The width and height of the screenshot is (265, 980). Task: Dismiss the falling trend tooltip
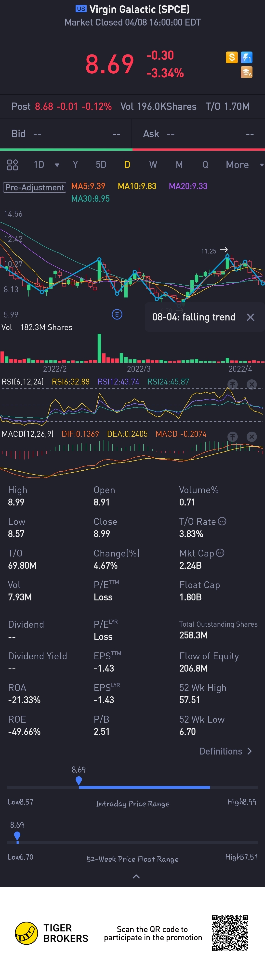point(250,317)
